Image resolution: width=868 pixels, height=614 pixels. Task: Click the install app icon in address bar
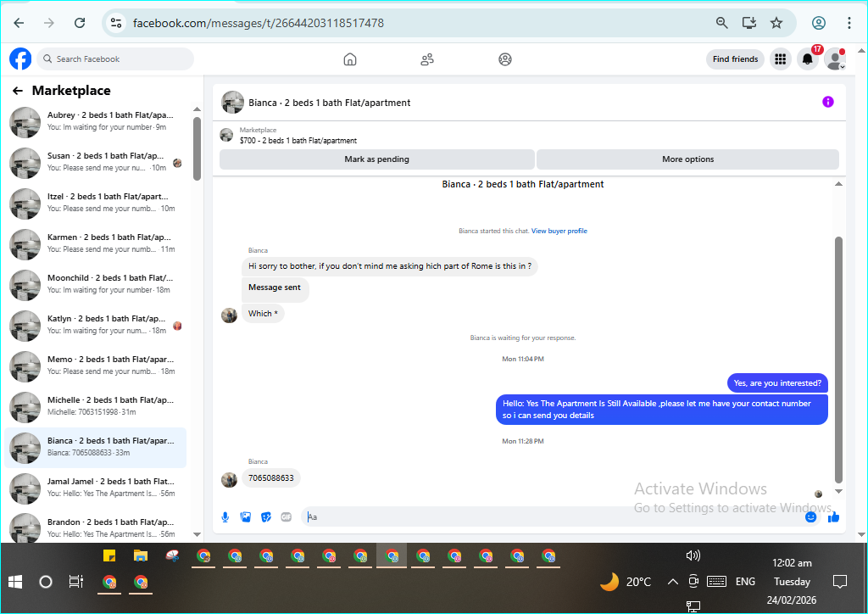[749, 23]
